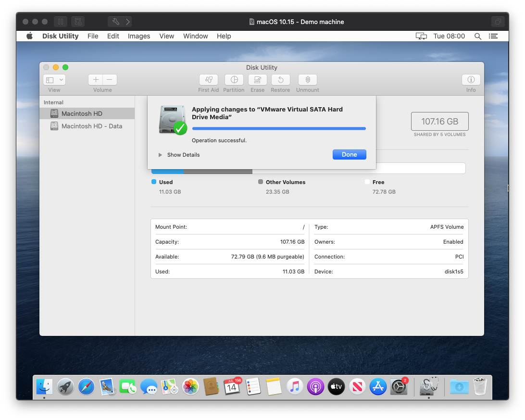Click the Disk Utility icon in the Dock
This screenshot has height=420, width=525.
tap(428, 387)
